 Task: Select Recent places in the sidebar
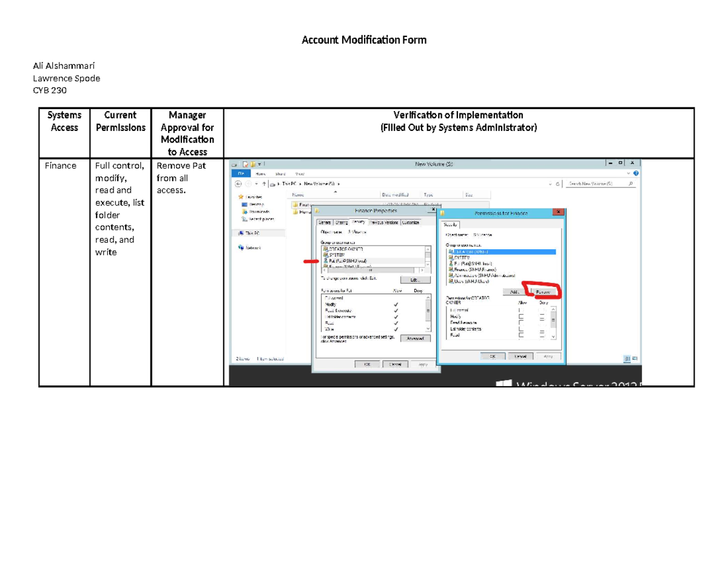[x=257, y=219]
